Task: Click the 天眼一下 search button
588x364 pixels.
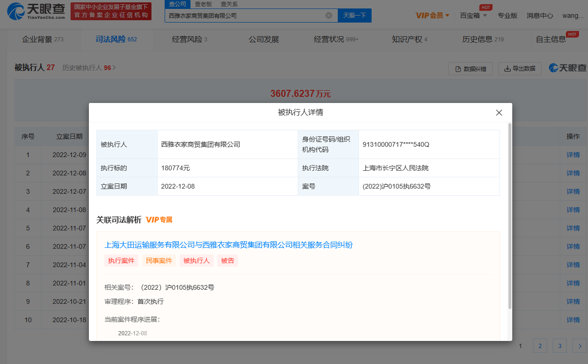Action: coord(355,16)
